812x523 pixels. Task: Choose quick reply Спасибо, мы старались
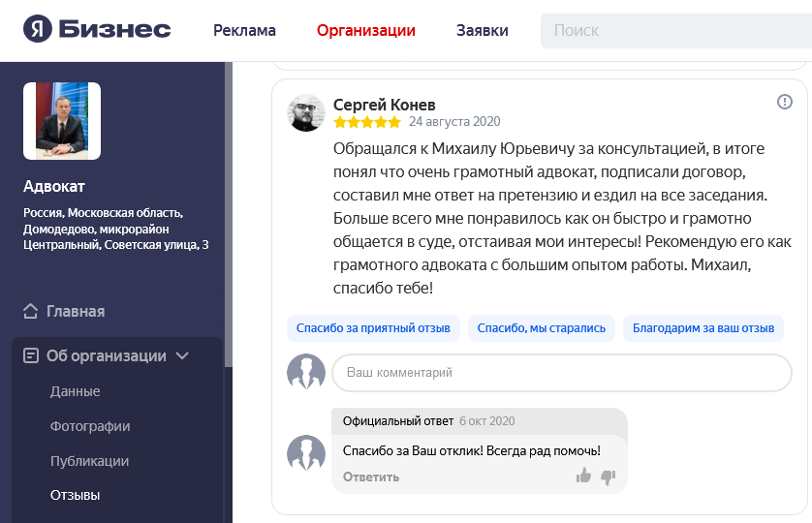tap(541, 328)
